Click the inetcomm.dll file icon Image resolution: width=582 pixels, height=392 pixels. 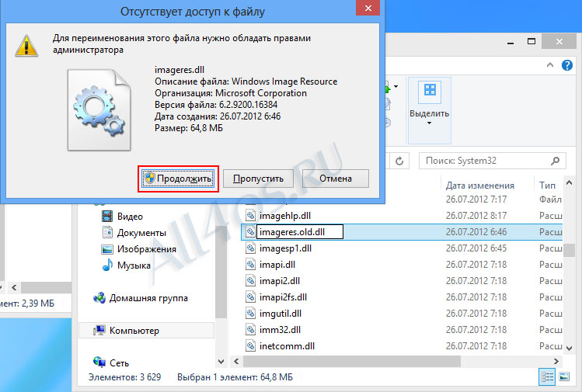pyautogui.click(x=250, y=346)
